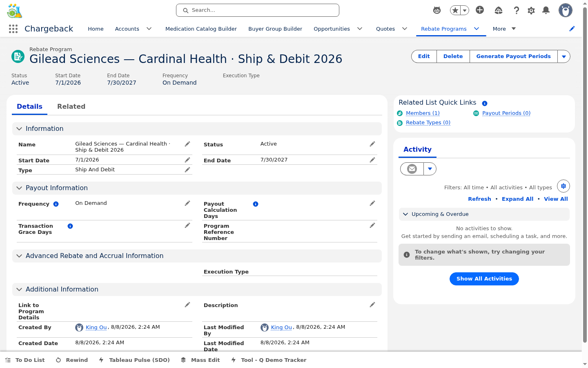Click Generate Payout Periods button
588x368 pixels.
[x=513, y=56]
